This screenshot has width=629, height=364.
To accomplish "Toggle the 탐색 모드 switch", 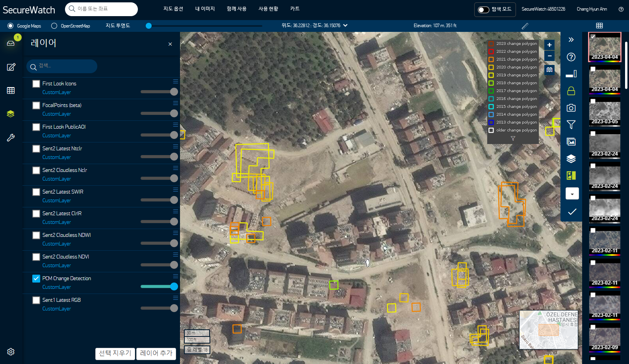I will coord(483,9).
